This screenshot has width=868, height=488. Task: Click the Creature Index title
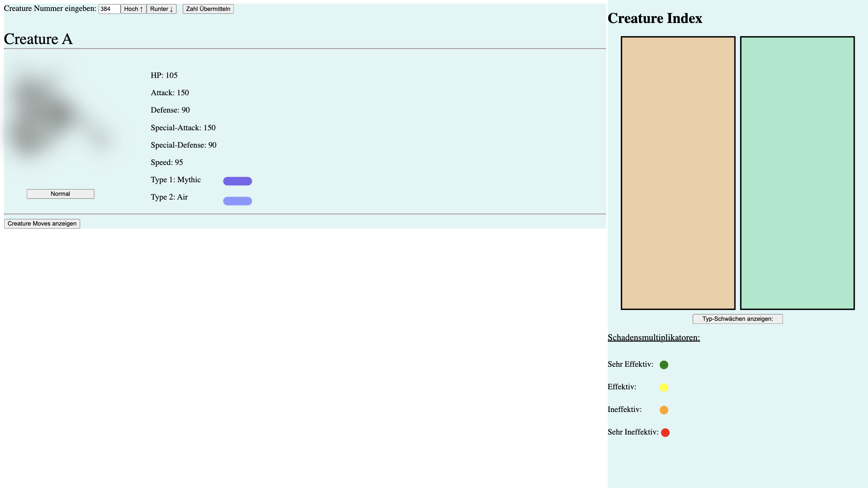(x=655, y=18)
